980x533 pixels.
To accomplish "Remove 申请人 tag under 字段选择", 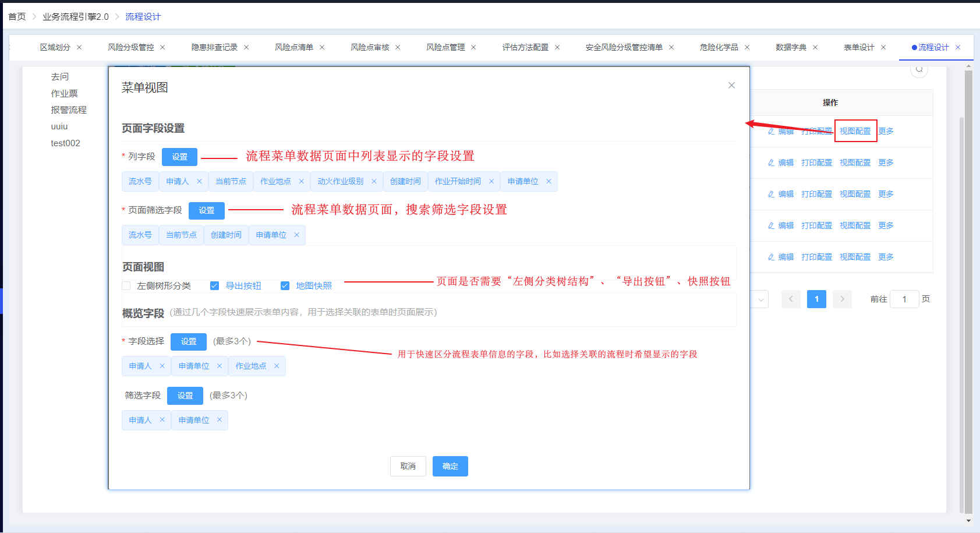I will [162, 366].
